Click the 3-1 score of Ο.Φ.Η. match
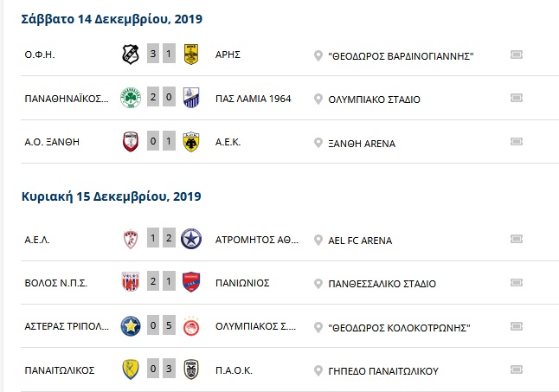This screenshot has width=559, height=392. pyautogui.click(x=161, y=54)
